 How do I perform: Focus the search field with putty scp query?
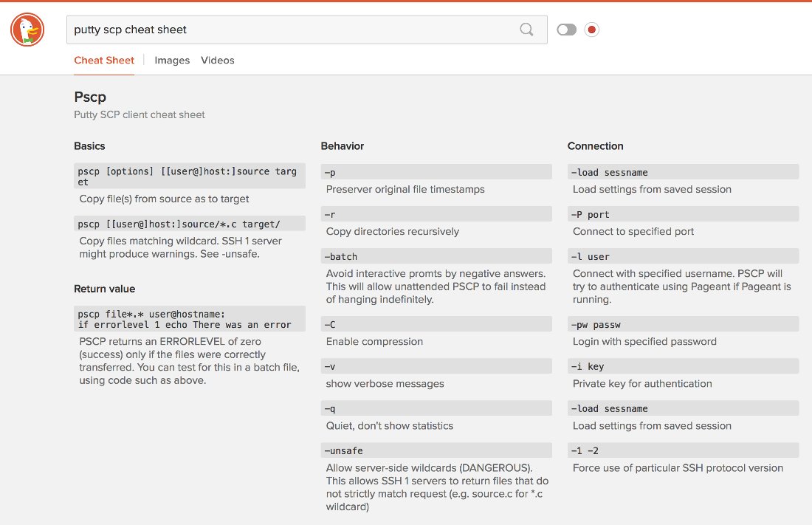coord(306,30)
